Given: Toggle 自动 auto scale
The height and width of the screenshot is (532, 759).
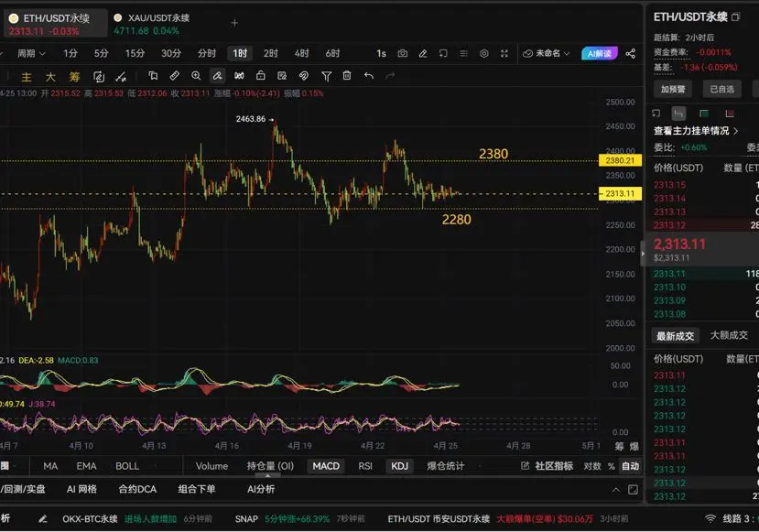Looking at the screenshot, I should 630,466.
